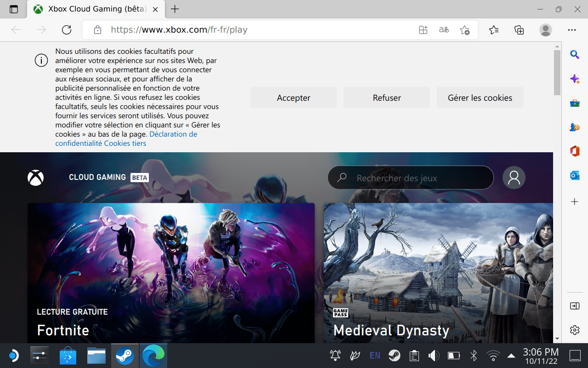Click the forward navigation arrow
Image resolution: width=588 pixels, height=368 pixels.
(x=41, y=30)
